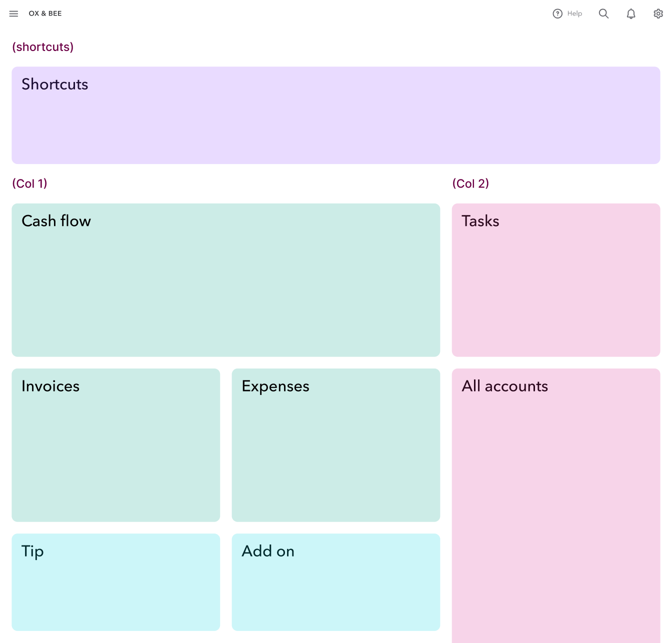Screen dimensions: 672x643
Task: Open the All accounts card
Action: click(x=556, y=505)
